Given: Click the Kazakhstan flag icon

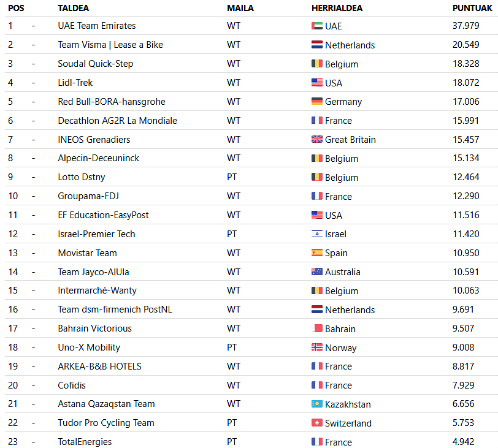Looking at the screenshot, I should coord(316,404).
